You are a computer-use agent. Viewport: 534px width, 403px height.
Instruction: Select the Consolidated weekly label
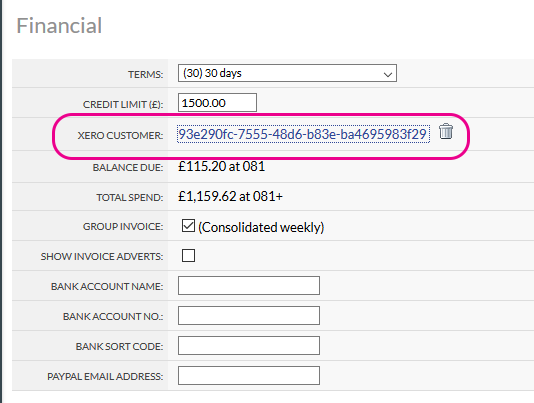pos(261,227)
